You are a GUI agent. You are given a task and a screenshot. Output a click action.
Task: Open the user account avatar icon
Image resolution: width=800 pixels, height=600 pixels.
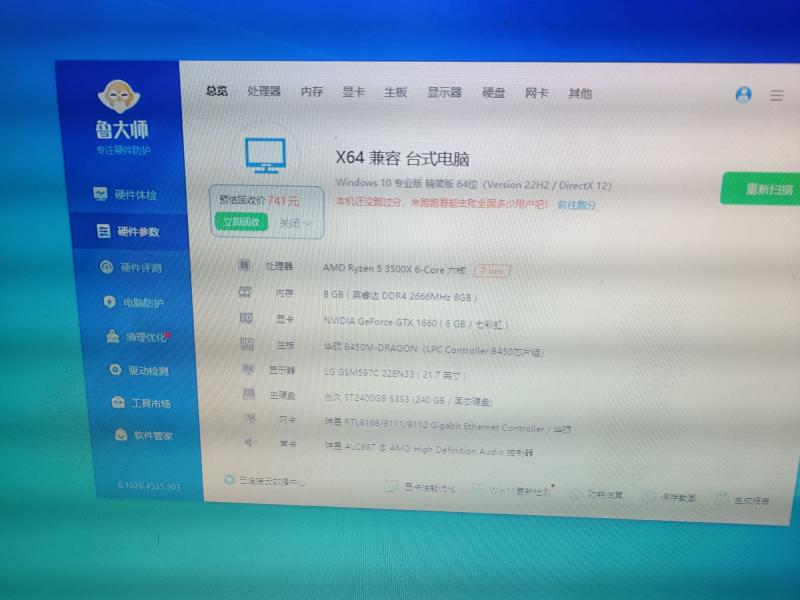coord(743,95)
